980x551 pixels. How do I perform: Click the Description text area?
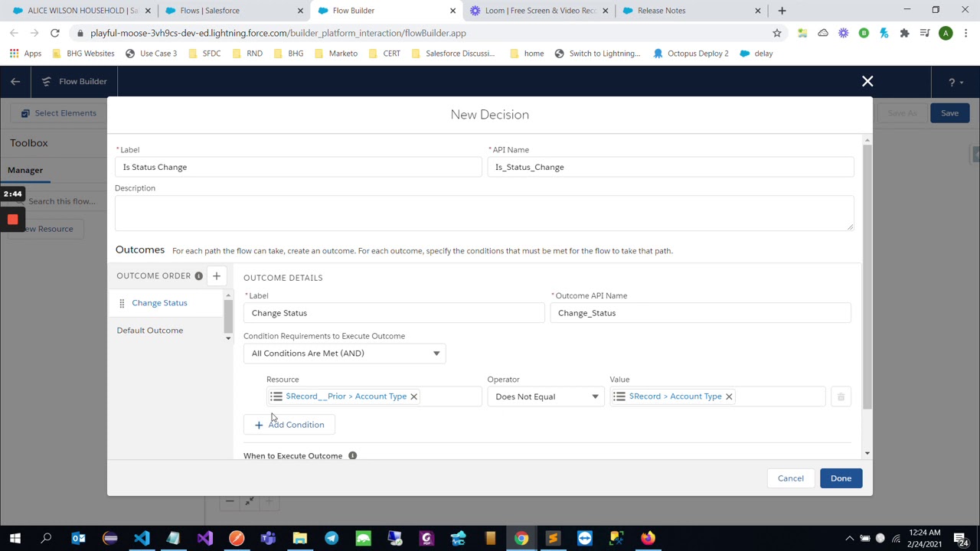click(485, 213)
